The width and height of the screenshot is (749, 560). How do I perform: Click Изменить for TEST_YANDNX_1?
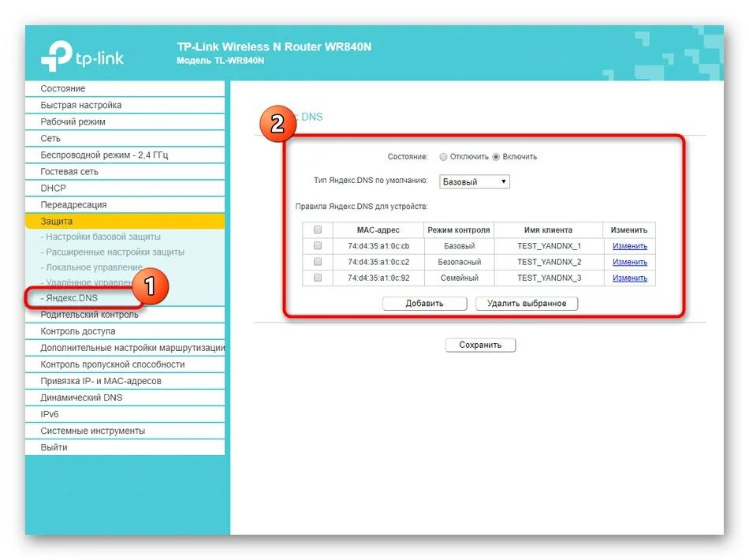pyautogui.click(x=630, y=246)
